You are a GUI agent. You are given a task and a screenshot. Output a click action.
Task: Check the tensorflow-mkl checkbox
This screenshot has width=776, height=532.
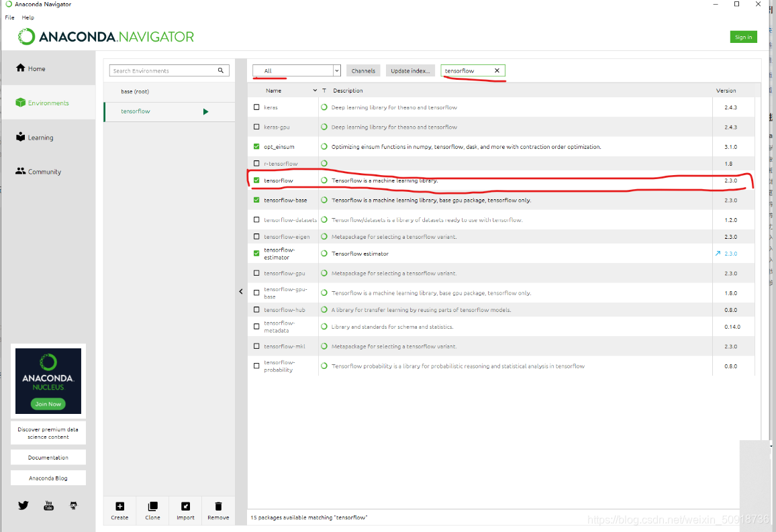256,346
